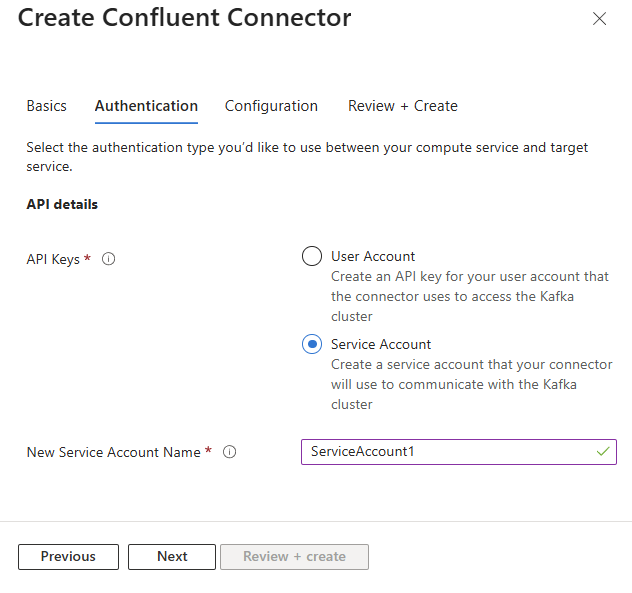Viewport: 632px width, 593px height.
Task: Click the API Keys field label
Action: [52, 259]
